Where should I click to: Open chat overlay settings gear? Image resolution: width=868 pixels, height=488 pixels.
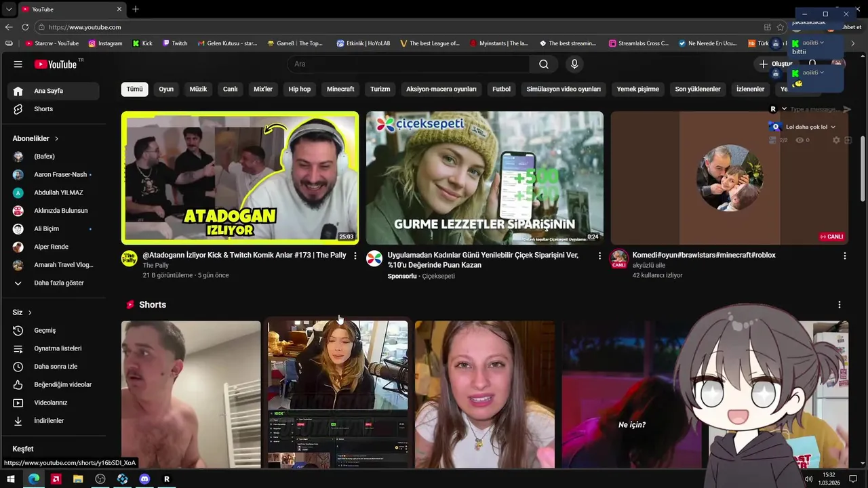836,140
